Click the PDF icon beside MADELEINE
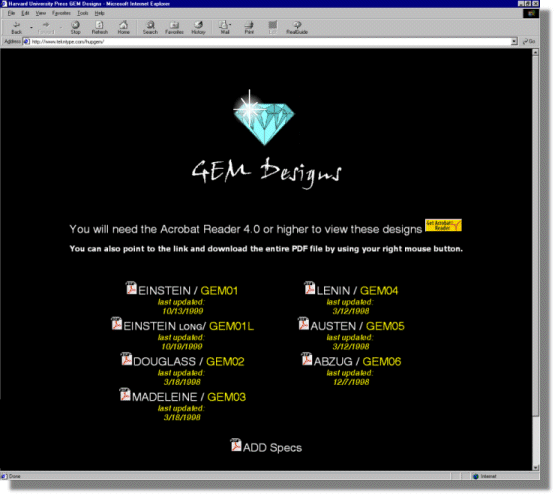 click(x=125, y=394)
